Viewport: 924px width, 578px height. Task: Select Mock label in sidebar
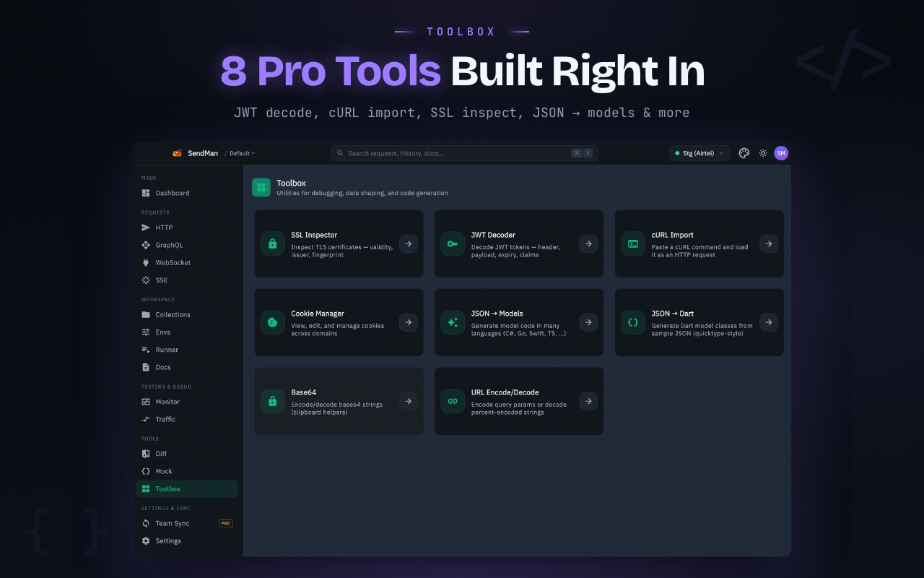[x=164, y=471]
